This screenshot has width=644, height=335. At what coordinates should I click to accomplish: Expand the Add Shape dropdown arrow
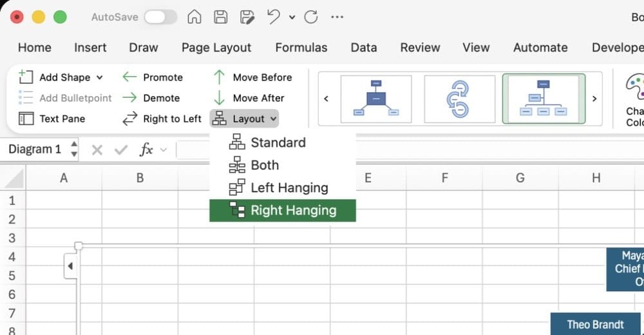(99, 77)
